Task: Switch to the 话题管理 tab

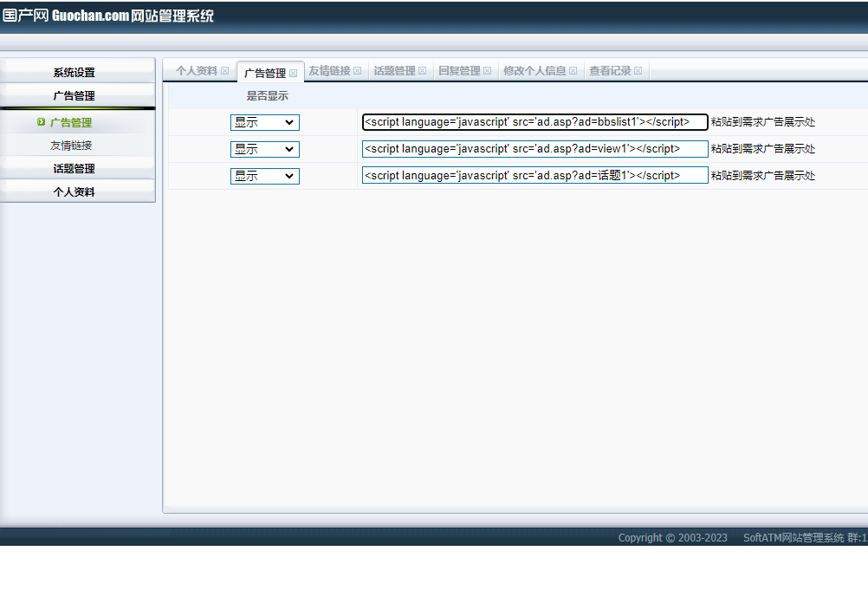Action: click(394, 71)
